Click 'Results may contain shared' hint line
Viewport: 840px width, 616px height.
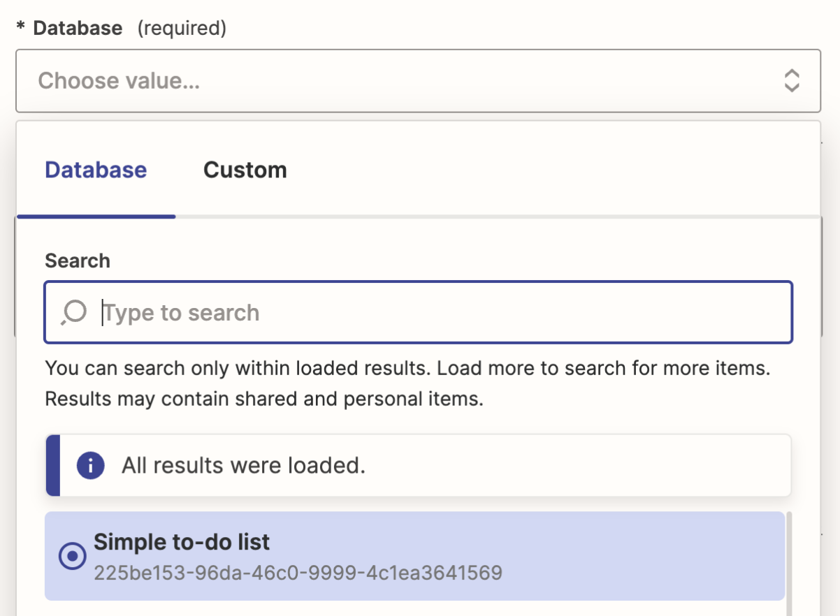pyautogui.click(x=264, y=399)
